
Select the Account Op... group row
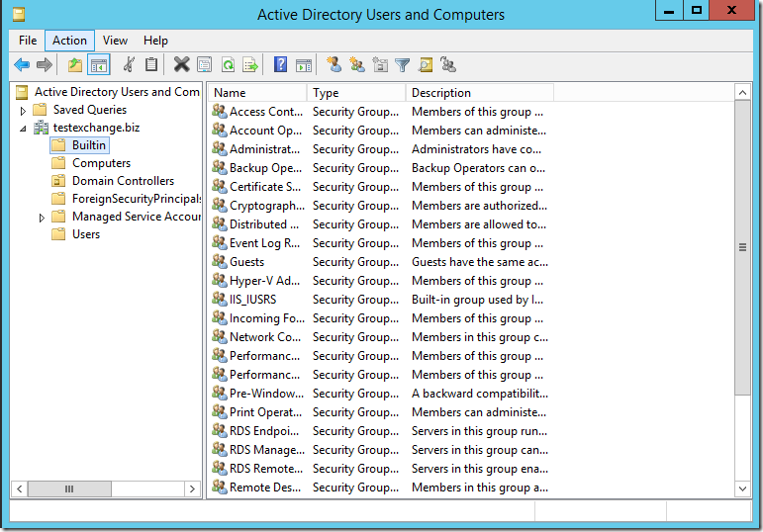[381, 131]
